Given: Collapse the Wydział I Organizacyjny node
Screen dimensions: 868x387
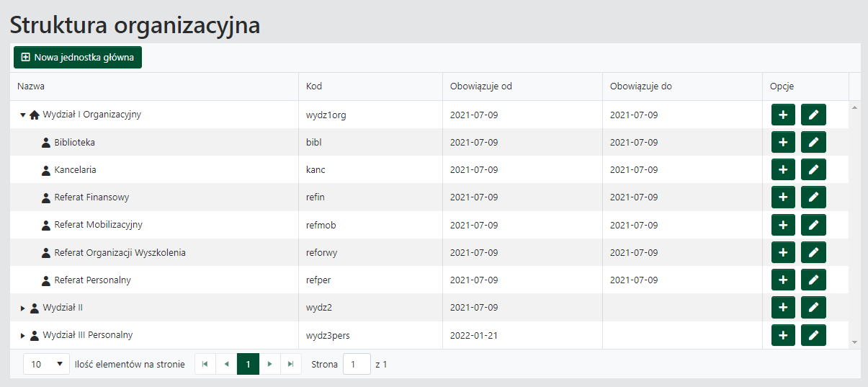Looking at the screenshot, I should click(23, 115).
